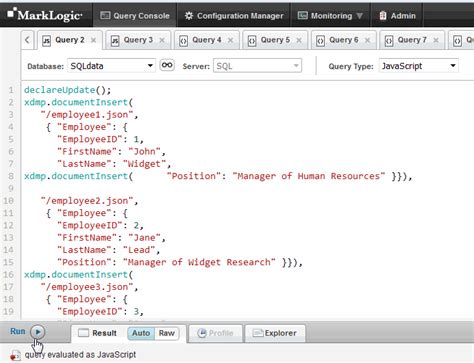This screenshot has height=363, width=474.
Task: Click the Explorer tab icon
Action: pyautogui.click(x=258, y=333)
